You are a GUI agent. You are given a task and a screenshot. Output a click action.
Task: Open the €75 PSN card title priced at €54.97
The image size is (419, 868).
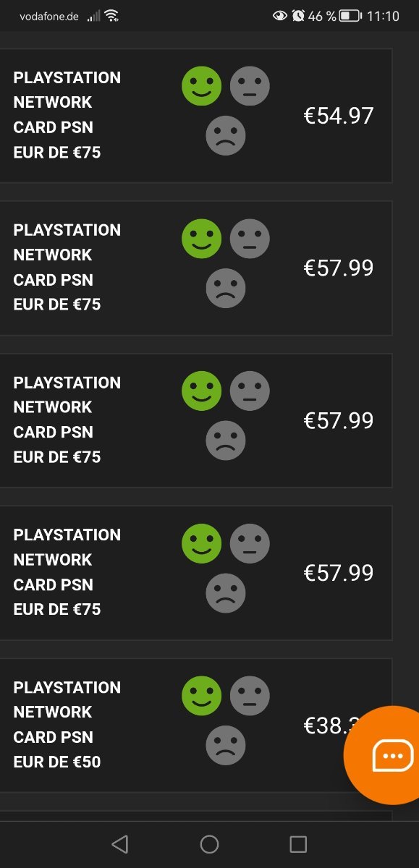tap(67, 115)
